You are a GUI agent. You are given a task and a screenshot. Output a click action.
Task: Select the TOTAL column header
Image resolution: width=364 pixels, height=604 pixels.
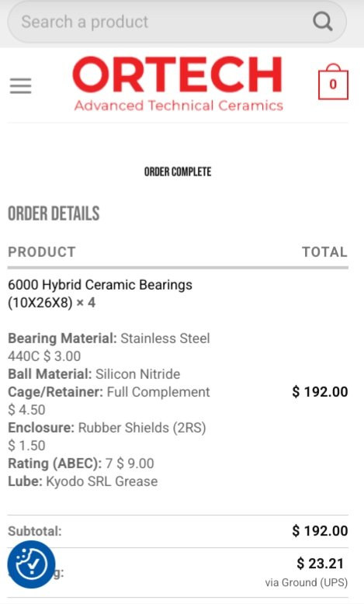pos(324,252)
